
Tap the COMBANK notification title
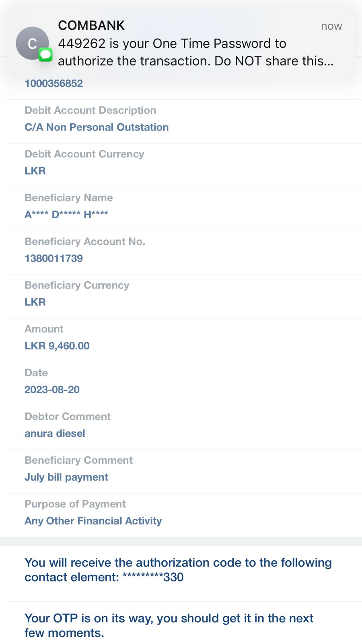click(91, 25)
